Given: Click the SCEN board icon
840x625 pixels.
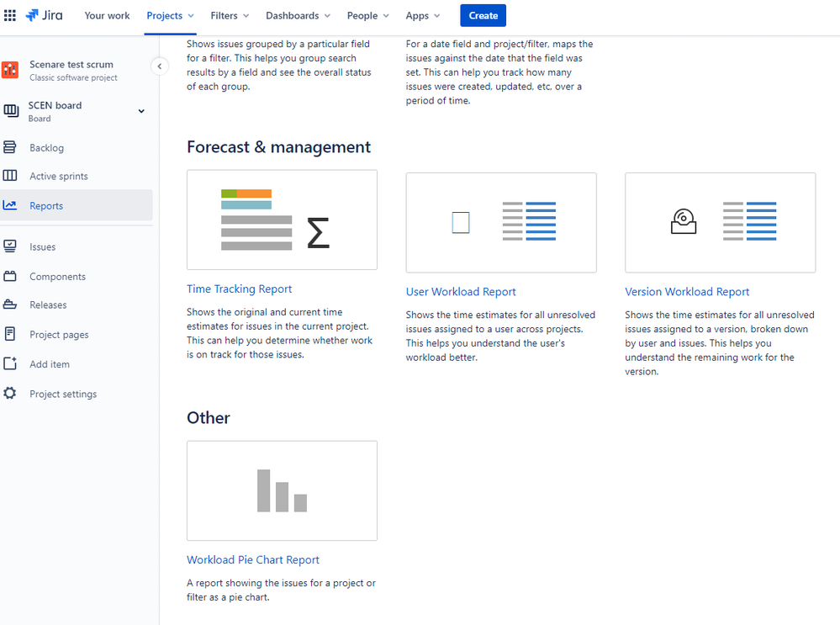Looking at the screenshot, I should [x=11, y=111].
